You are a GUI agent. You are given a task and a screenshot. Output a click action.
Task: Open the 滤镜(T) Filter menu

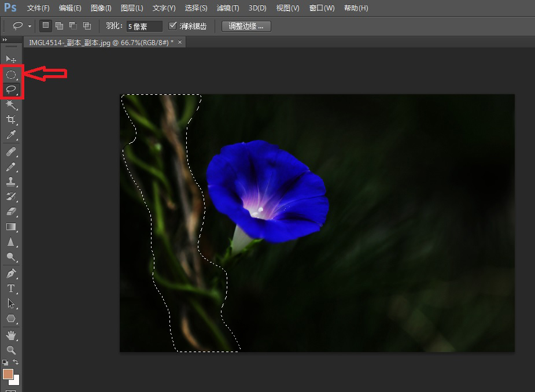coord(227,8)
